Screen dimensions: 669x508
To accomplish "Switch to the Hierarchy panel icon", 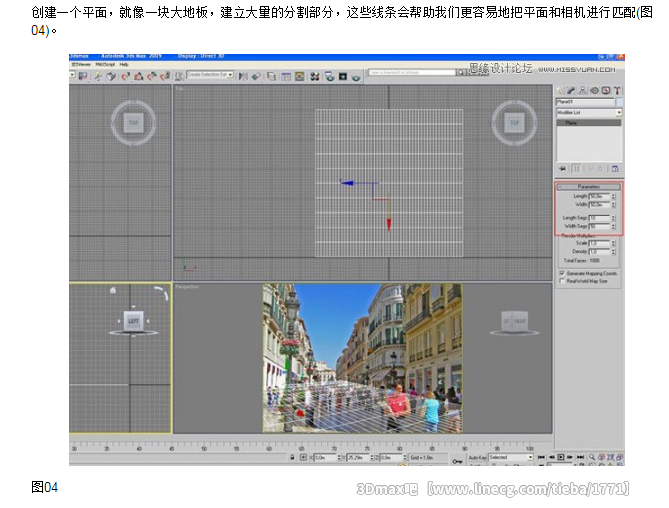I will point(582,90).
